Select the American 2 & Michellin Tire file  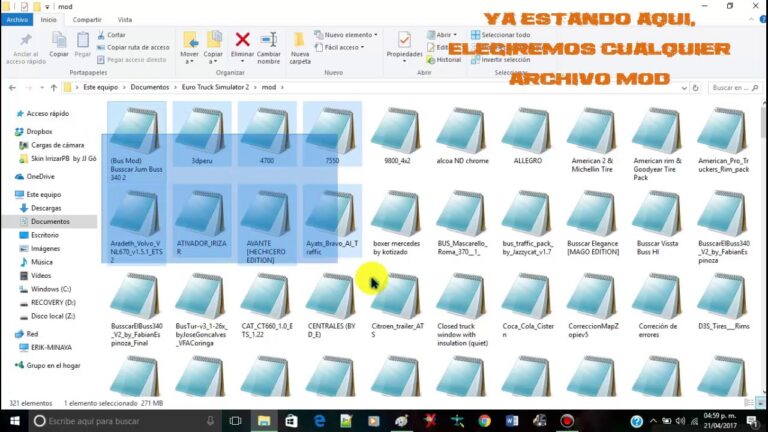(x=592, y=140)
